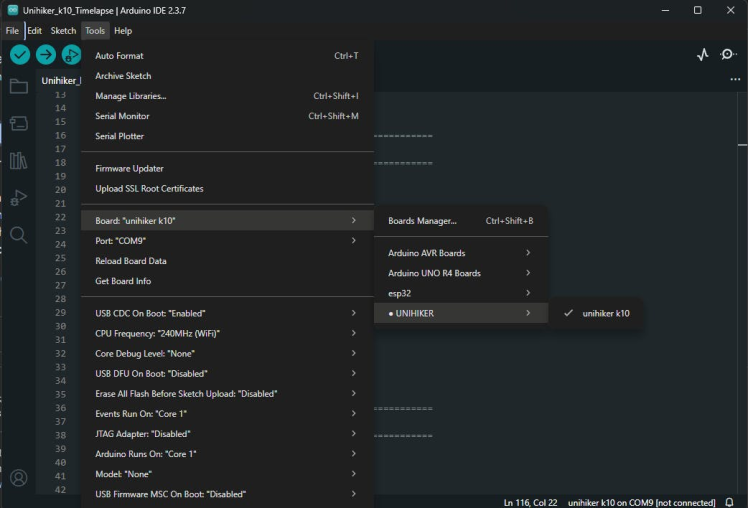
Task: Launch Serial Monitor menu entry
Action: (227, 116)
